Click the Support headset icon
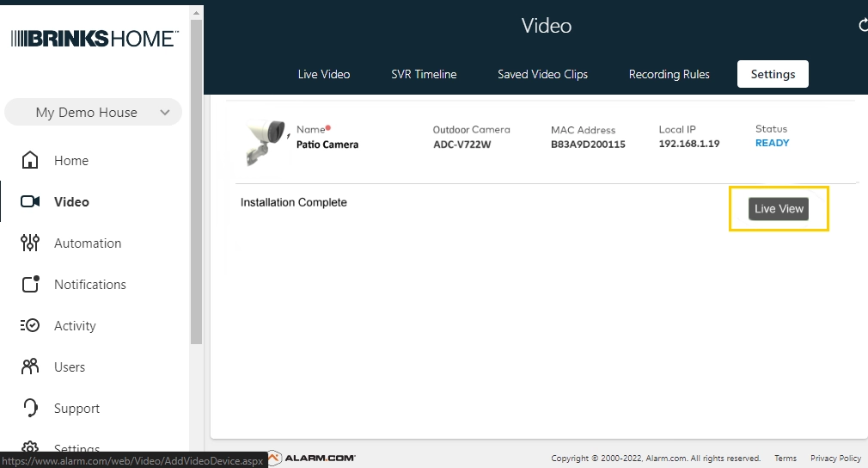Screen dimensions: 868x468 pos(30,408)
